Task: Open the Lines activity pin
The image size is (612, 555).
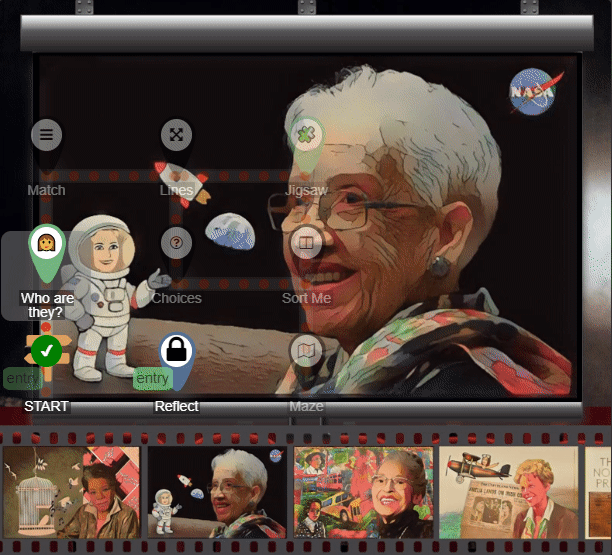Action: click(x=176, y=135)
